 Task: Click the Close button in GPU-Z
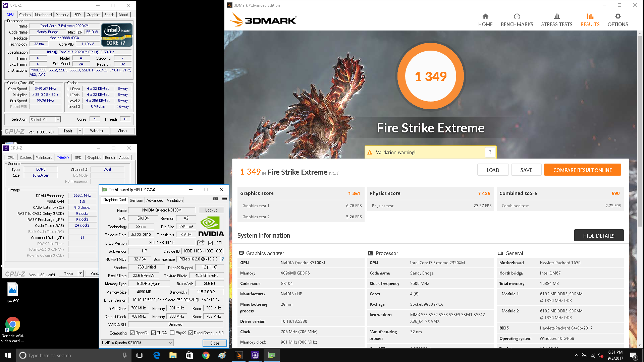pyautogui.click(x=215, y=343)
